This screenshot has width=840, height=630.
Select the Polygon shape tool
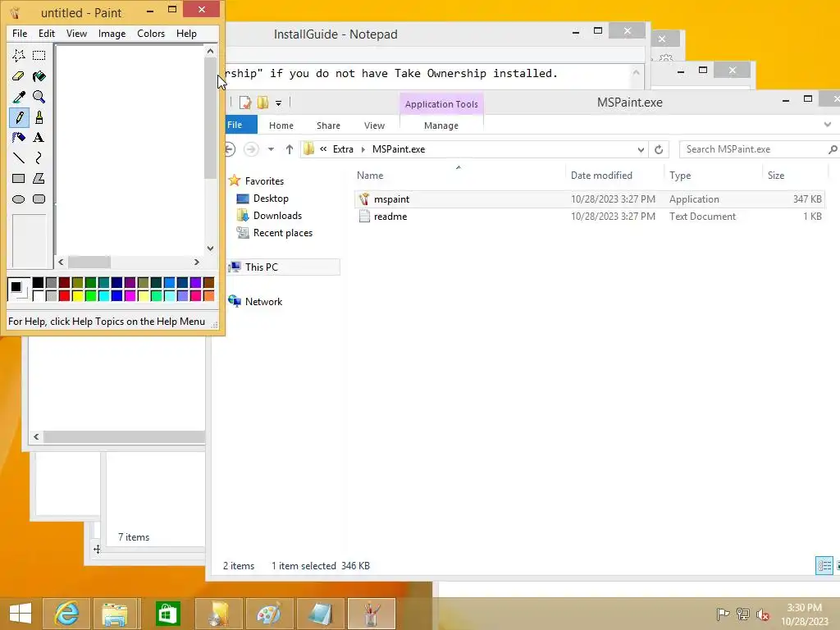click(x=39, y=178)
